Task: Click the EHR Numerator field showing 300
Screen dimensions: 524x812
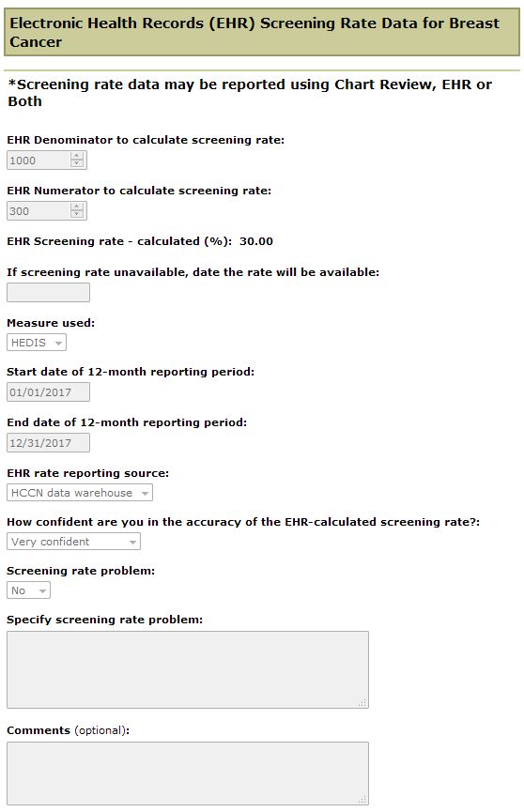Action: tap(47, 211)
